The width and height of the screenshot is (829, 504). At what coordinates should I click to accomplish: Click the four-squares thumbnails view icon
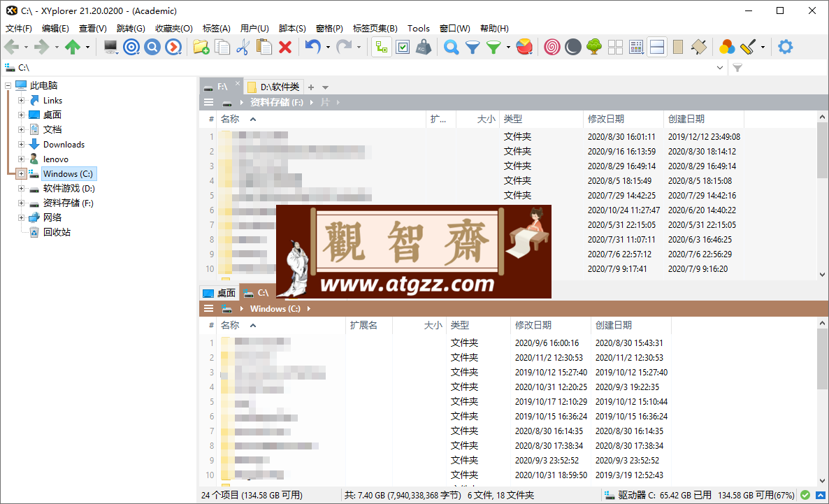tap(615, 47)
